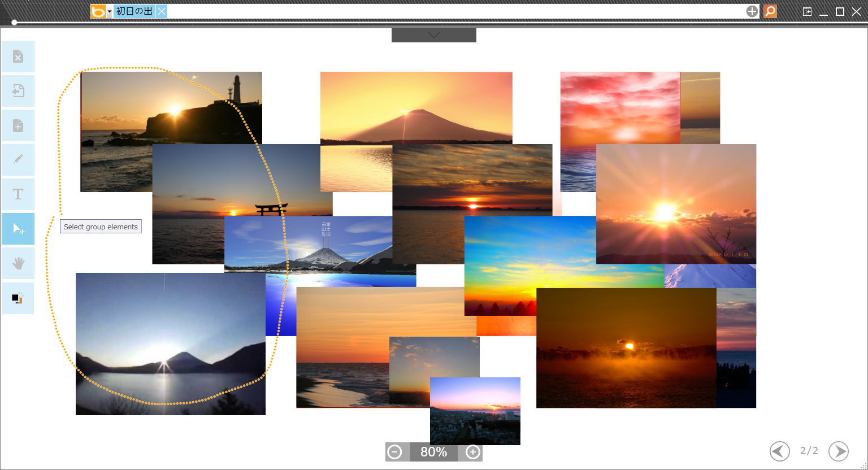Expand the collapsed top panel chevron
This screenshot has height=470, width=868.
[434, 35]
